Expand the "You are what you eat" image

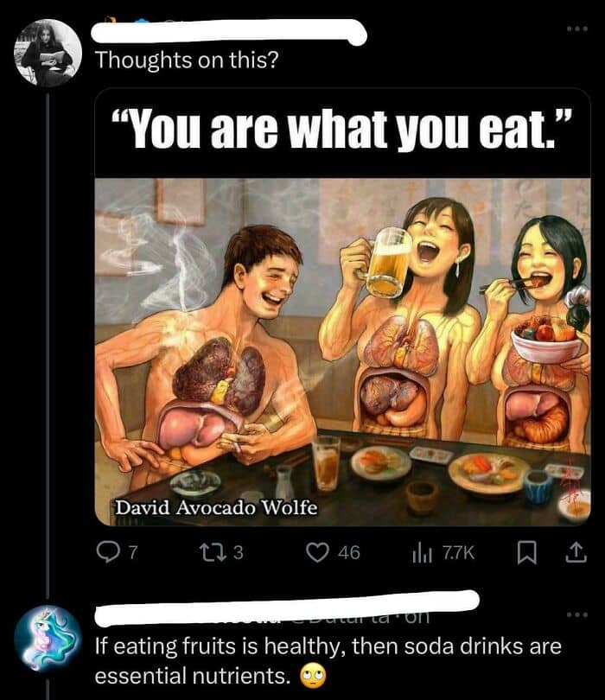343,307
